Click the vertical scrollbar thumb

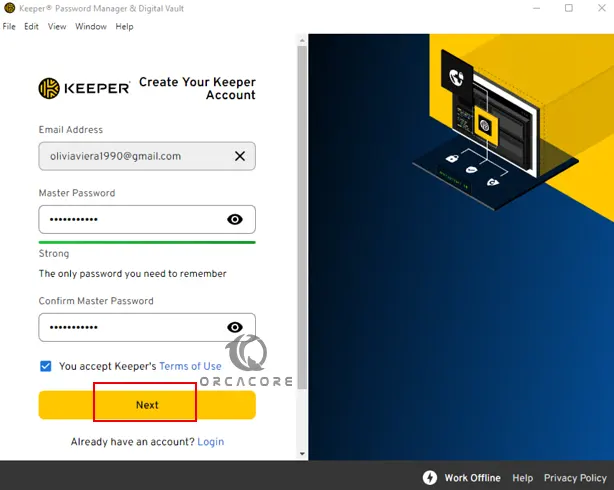(302, 217)
